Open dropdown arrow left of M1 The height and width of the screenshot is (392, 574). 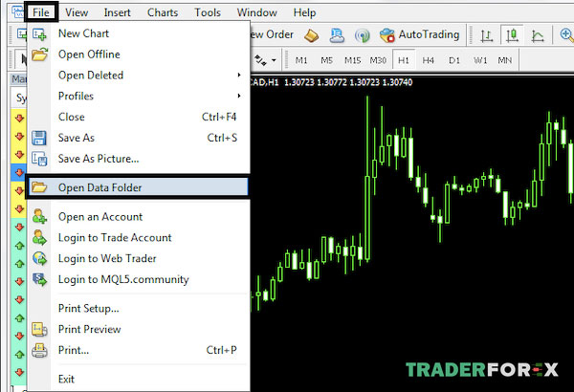(x=274, y=60)
